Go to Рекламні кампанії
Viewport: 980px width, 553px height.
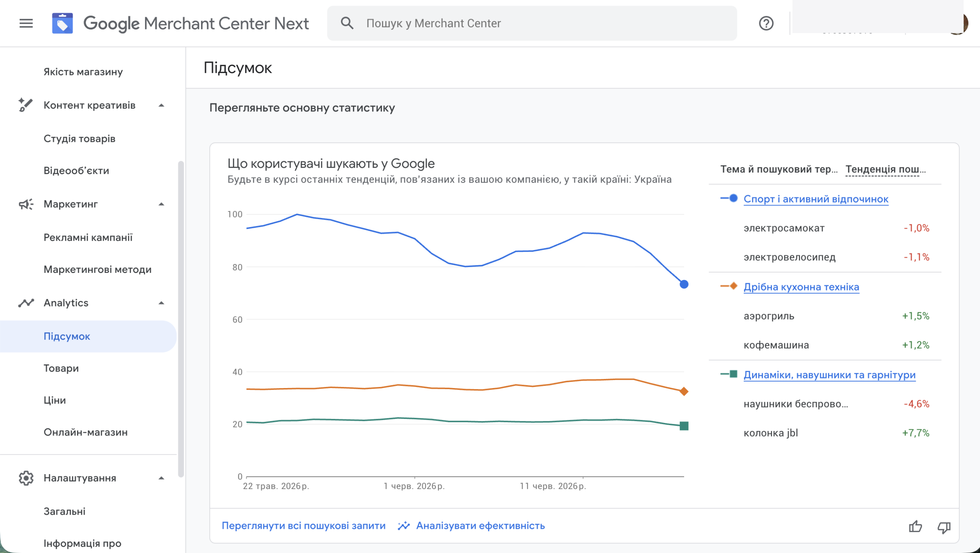pyautogui.click(x=88, y=237)
